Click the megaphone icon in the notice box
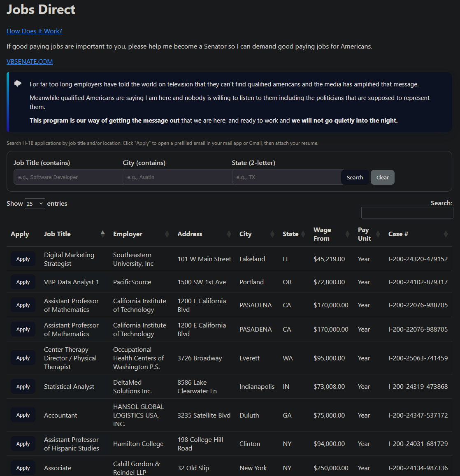 [x=18, y=83]
